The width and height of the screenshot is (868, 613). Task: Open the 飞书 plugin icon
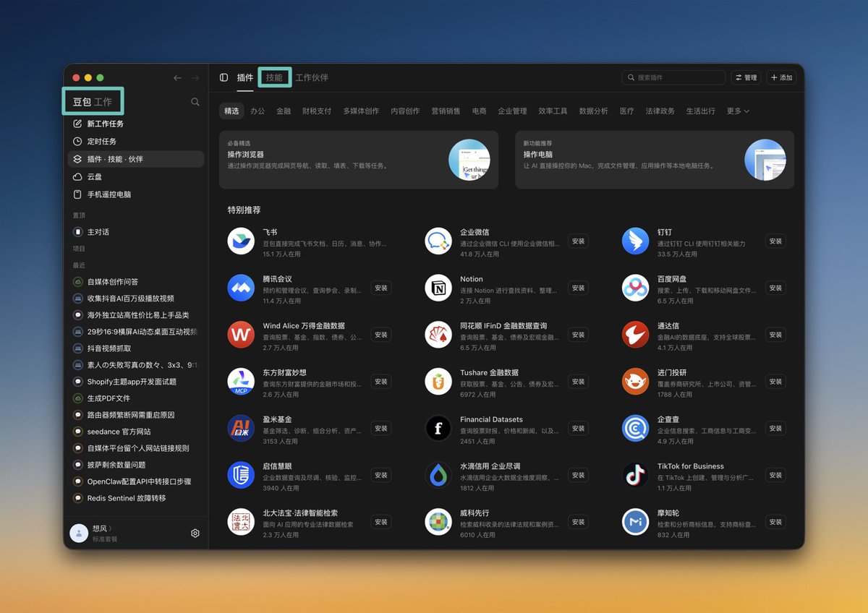[x=241, y=241]
